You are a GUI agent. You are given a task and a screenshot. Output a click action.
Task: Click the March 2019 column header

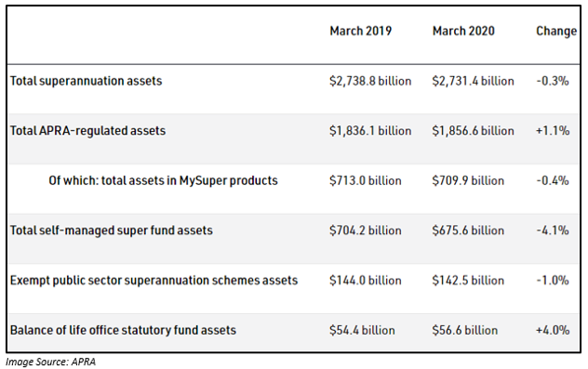coord(360,31)
